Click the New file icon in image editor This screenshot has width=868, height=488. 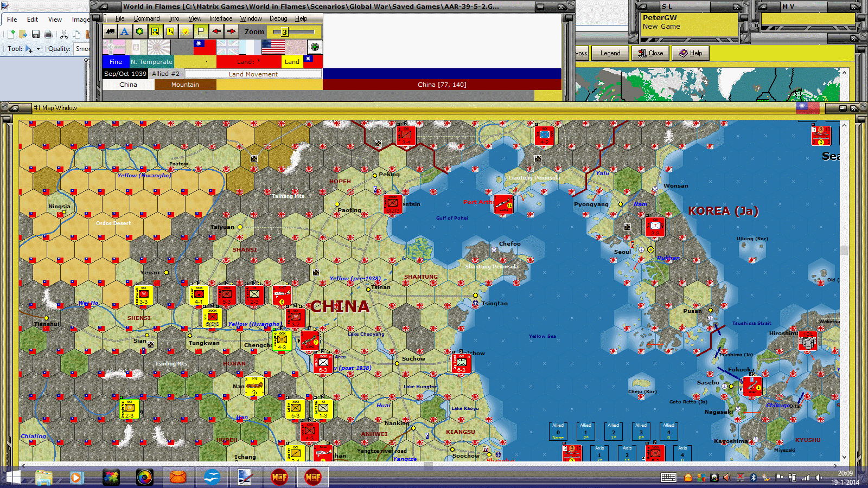[11, 34]
